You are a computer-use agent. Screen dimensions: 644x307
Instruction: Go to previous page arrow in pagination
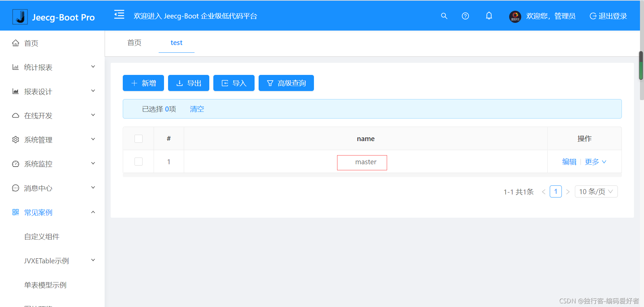point(544,192)
